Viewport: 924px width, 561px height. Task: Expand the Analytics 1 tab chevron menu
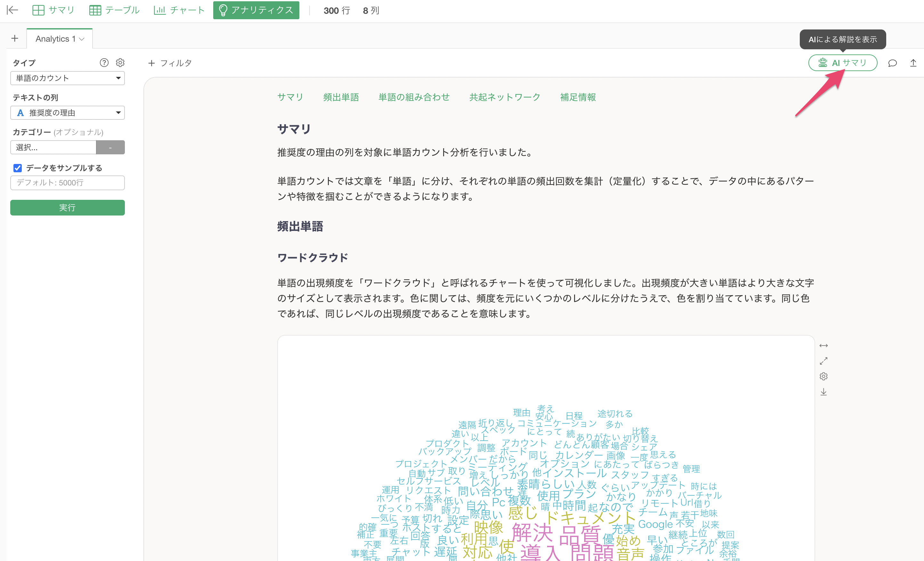82,39
